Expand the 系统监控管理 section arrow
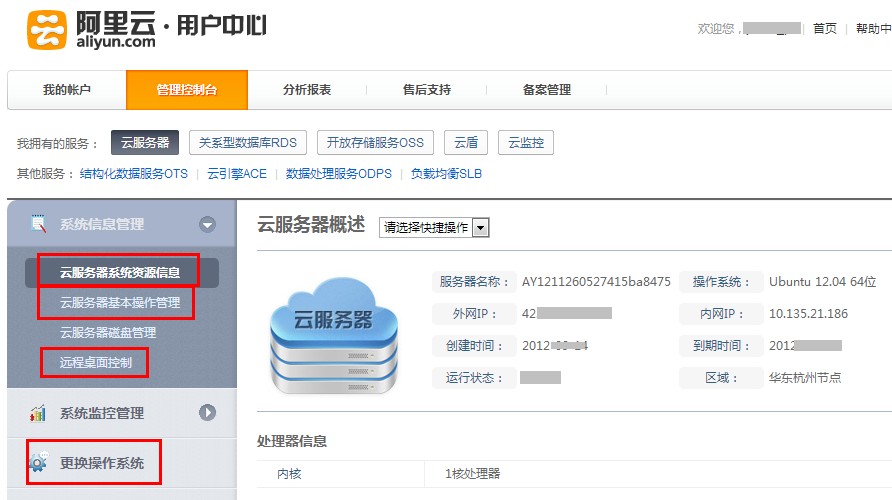The height and width of the screenshot is (500, 892). pos(207,412)
